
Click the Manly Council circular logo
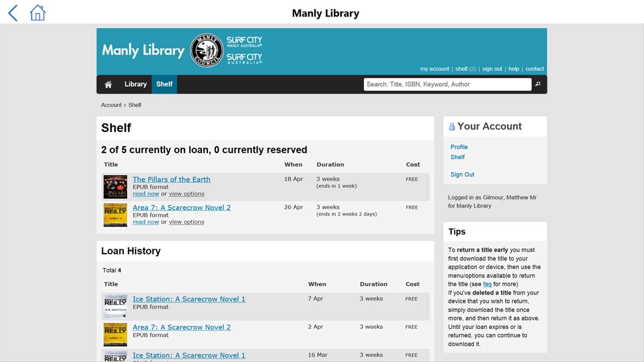207,50
